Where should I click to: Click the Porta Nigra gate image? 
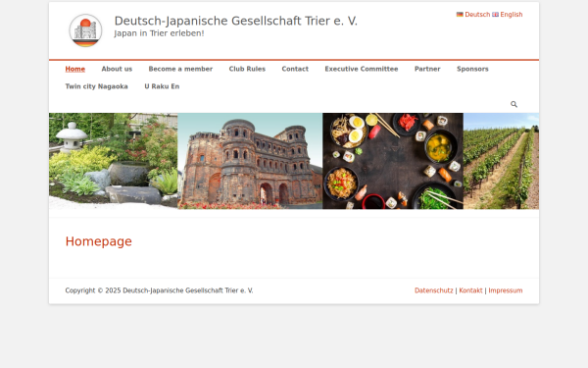[250, 161]
